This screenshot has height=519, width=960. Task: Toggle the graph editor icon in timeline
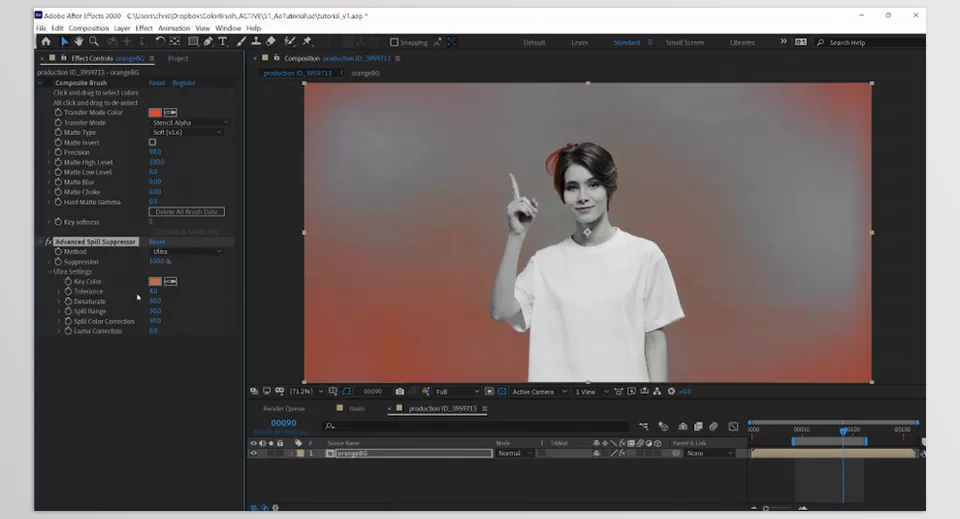733,427
